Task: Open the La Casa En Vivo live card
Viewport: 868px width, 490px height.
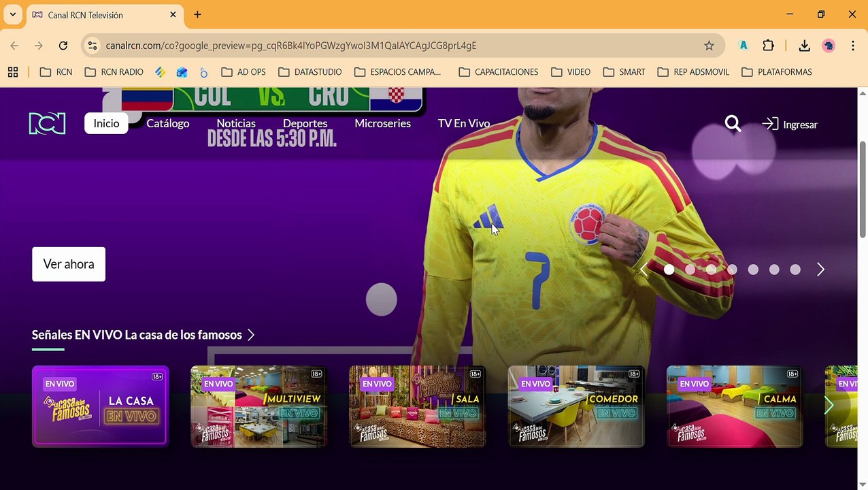Action: coord(100,406)
